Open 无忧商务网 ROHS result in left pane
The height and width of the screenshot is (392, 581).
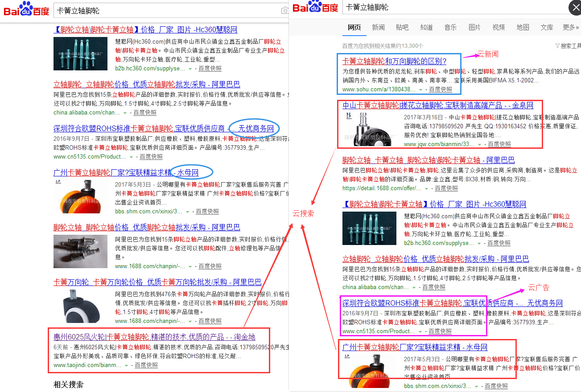(164, 128)
